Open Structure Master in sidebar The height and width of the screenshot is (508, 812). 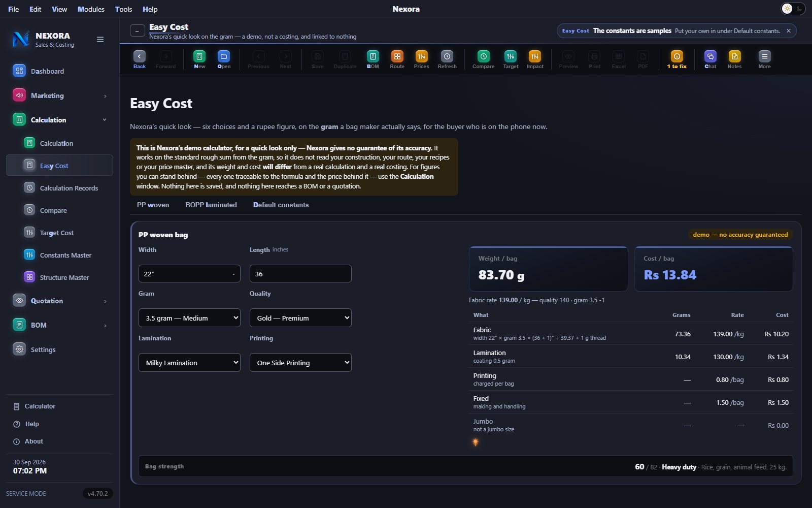[x=59, y=277]
